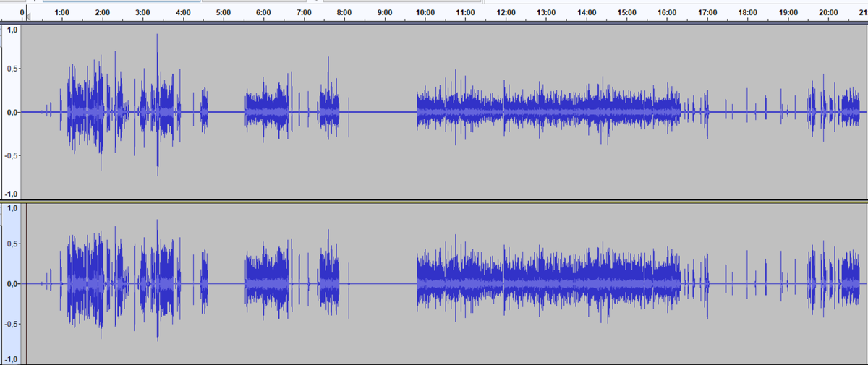
Task: Set the position to 9:00 on the ruler
Action: click(x=385, y=13)
